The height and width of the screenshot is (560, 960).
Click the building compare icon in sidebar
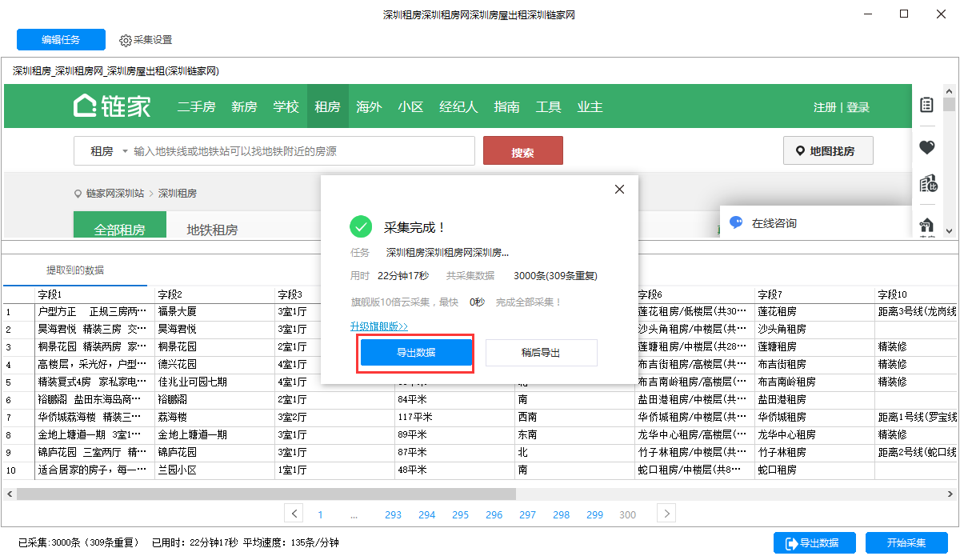click(927, 183)
